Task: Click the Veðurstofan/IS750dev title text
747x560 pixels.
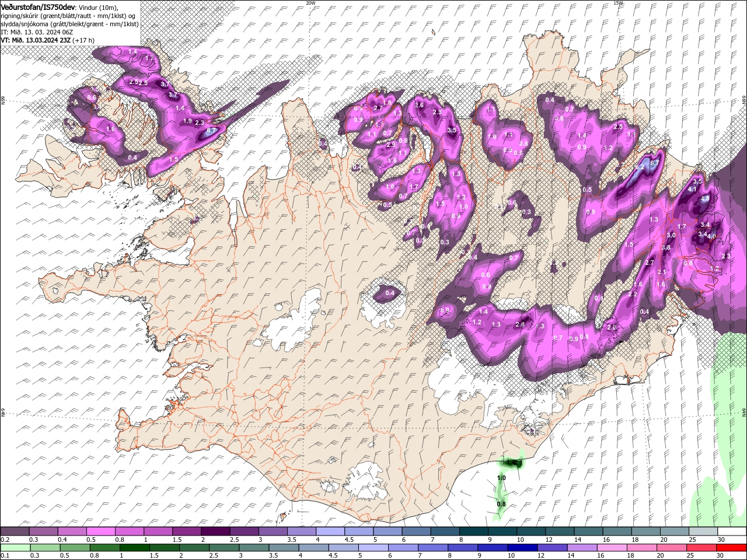Action: [x=38, y=6]
